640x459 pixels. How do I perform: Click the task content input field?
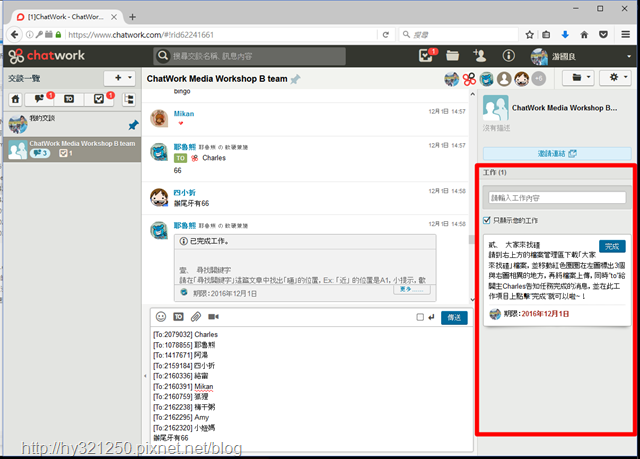[x=557, y=198]
